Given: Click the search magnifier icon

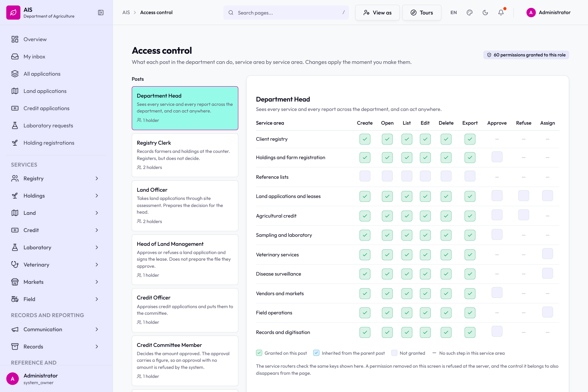Looking at the screenshot, I should (231, 13).
